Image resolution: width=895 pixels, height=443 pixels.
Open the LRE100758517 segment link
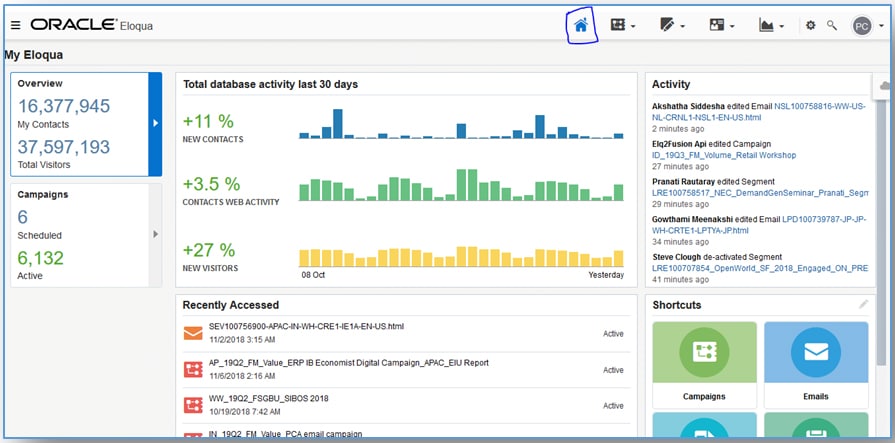757,191
